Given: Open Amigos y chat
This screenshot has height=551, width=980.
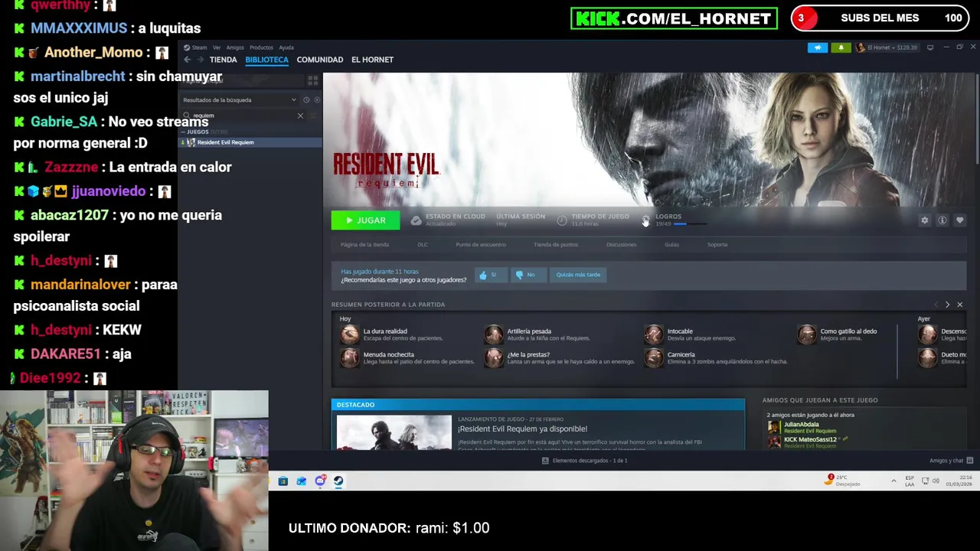Looking at the screenshot, I should pyautogui.click(x=951, y=461).
